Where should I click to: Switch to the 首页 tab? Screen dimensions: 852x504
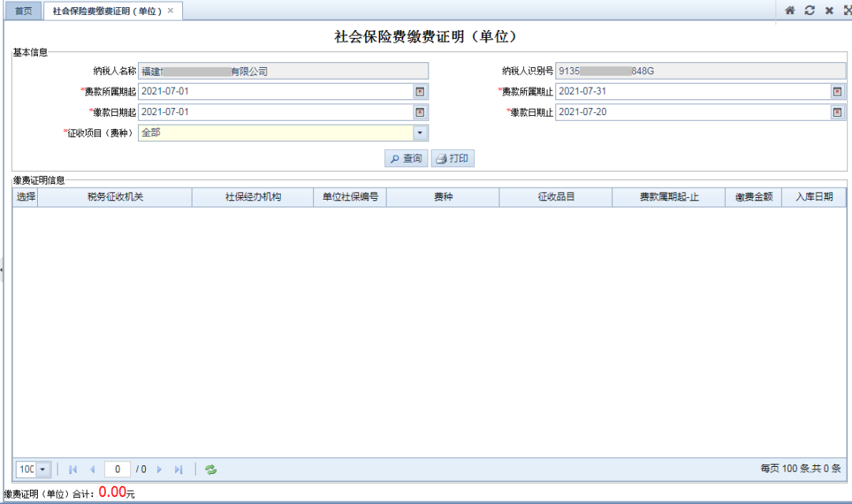tap(24, 11)
